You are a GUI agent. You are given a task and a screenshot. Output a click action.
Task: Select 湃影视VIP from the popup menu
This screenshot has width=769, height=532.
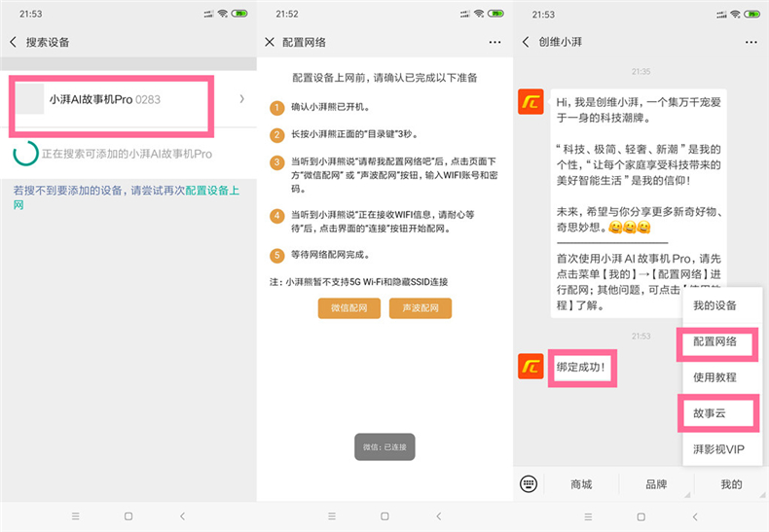[x=718, y=449]
